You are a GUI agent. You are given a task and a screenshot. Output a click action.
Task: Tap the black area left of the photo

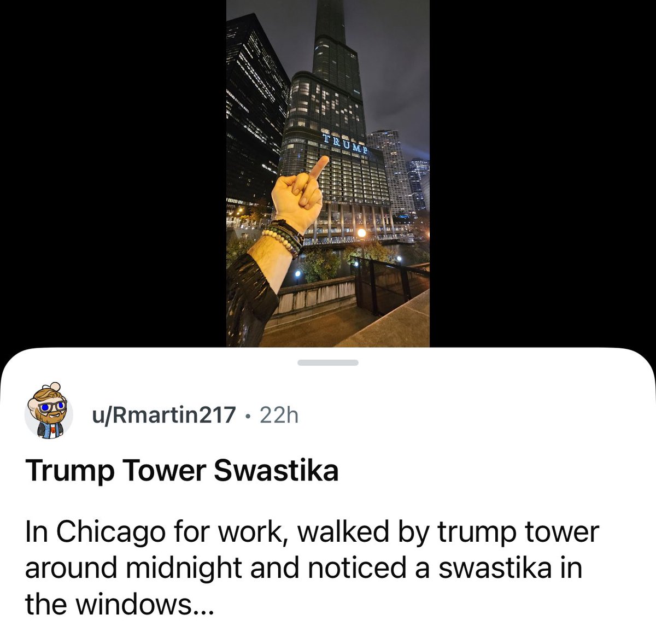coord(113,173)
